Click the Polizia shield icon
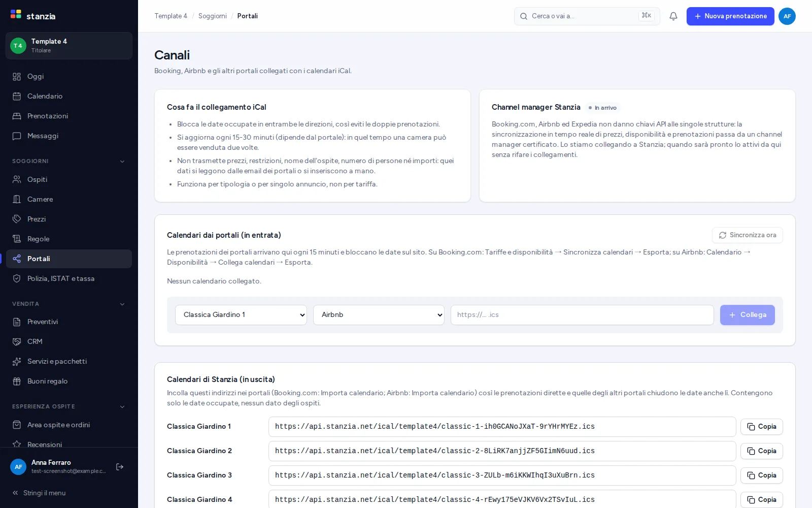Image resolution: width=812 pixels, height=508 pixels. (17, 279)
